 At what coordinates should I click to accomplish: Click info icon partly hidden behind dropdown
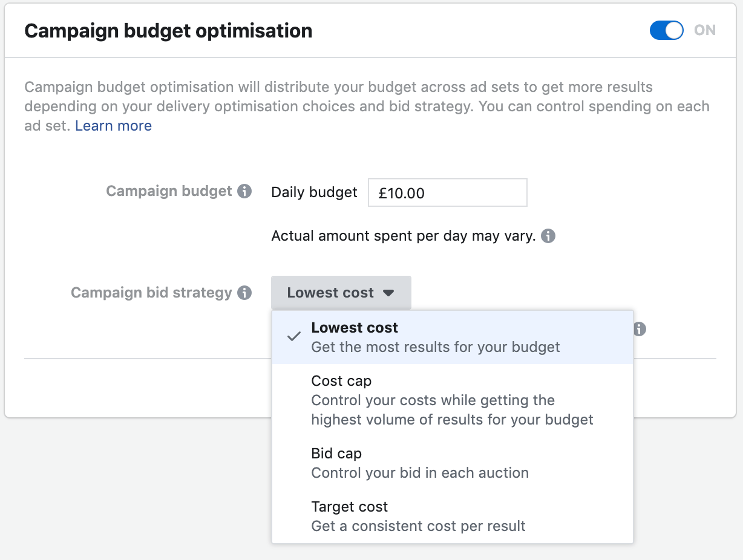[640, 330]
